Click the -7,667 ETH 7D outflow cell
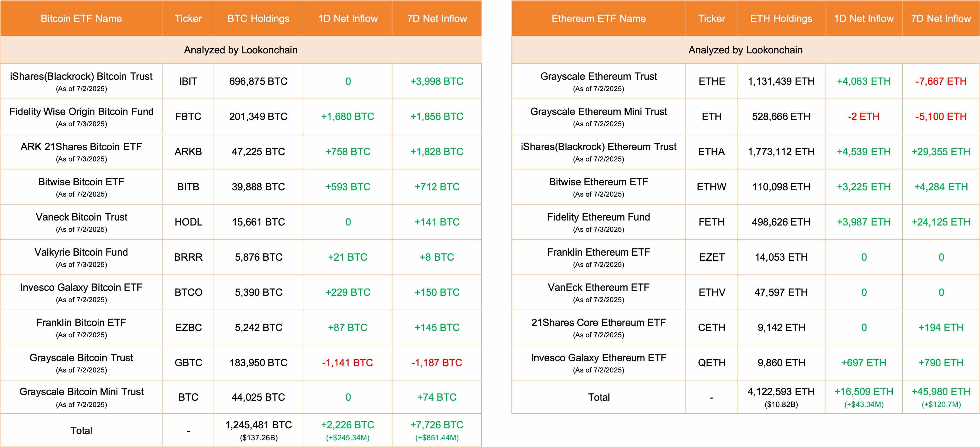The image size is (980, 447). click(941, 81)
